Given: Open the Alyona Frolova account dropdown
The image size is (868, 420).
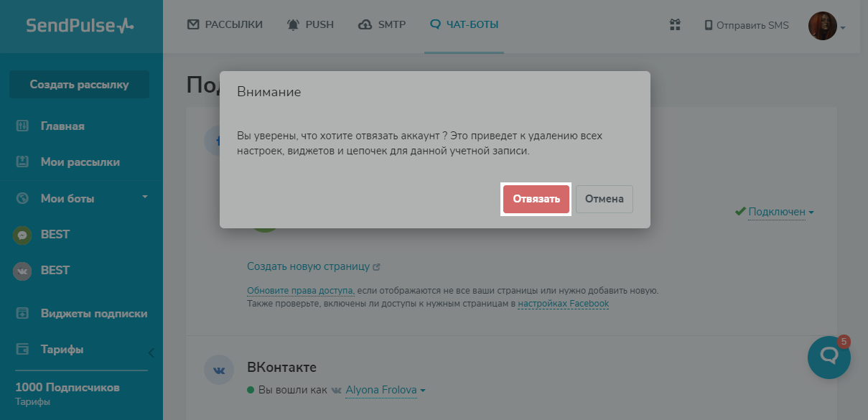Looking at the screenshot, I should tap(385, 391).
